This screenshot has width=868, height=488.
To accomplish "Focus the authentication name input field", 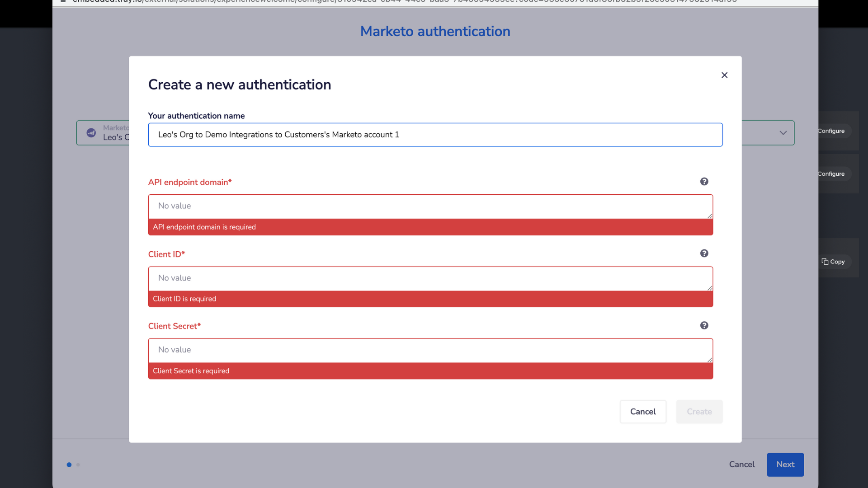I will tap(435, 135).
